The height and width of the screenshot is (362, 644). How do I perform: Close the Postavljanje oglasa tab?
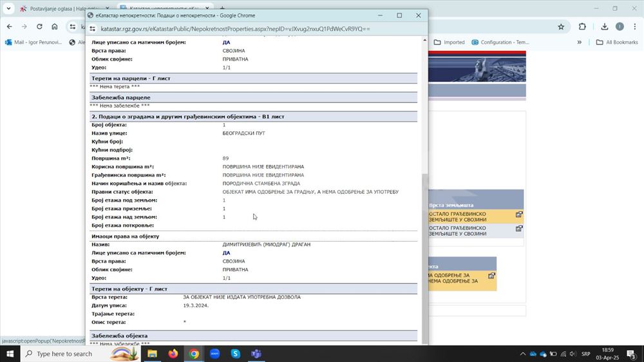pyautogui.click(x=108, y=8)
